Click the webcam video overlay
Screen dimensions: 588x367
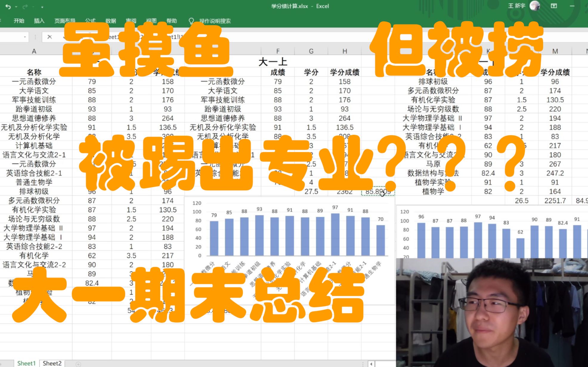[x=492, y=312]
